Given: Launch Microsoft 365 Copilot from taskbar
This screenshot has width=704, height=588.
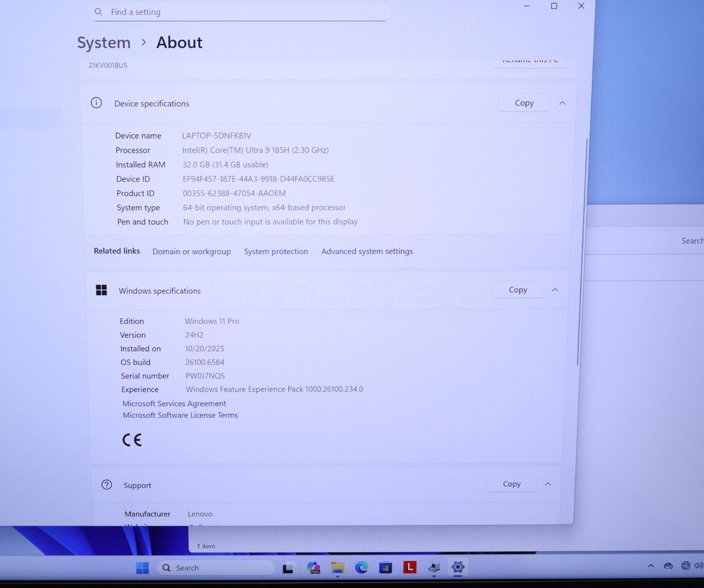Looking at the screenshot, I should (313, 568).
